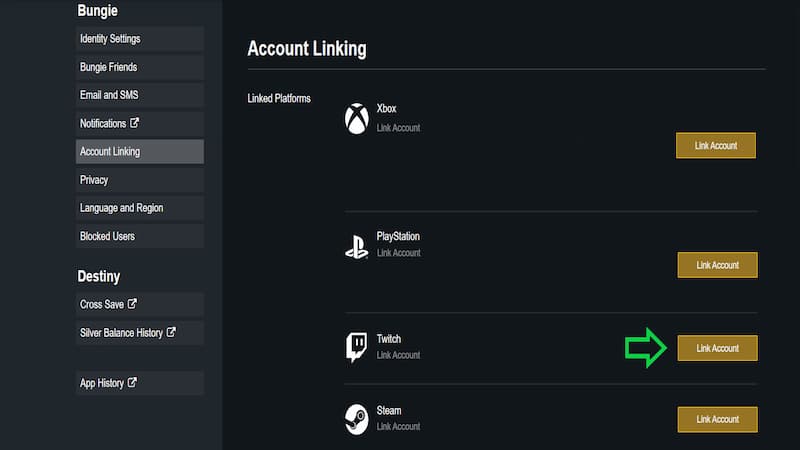Click external link icon beside App History
Viewport: 800px width, 450px height.
click(132, 383)
